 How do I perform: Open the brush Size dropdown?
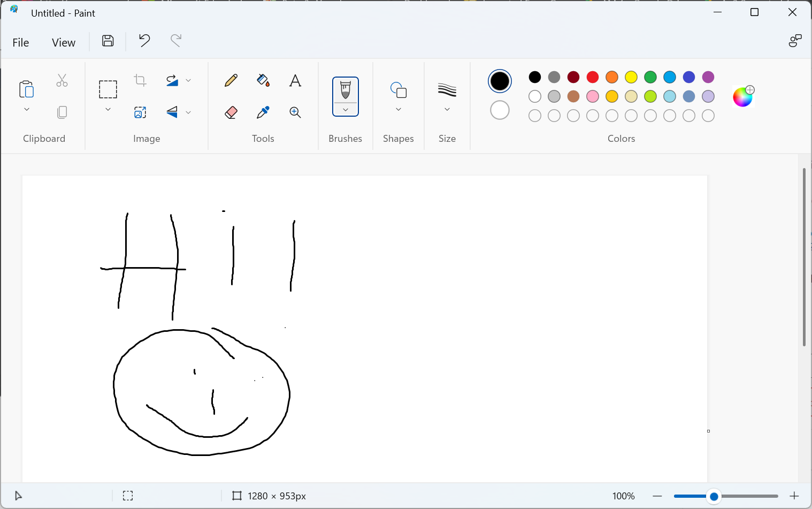click(447, 109)
